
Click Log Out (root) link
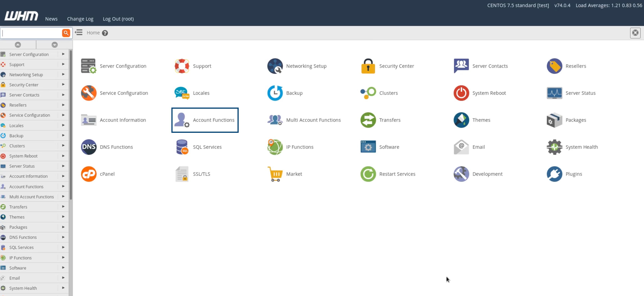(x=118, y=19)
